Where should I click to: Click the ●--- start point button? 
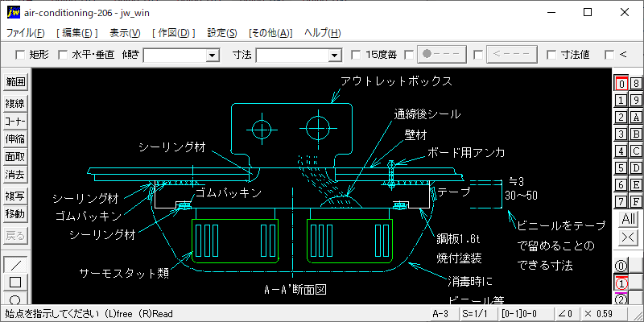click(442, 54)
